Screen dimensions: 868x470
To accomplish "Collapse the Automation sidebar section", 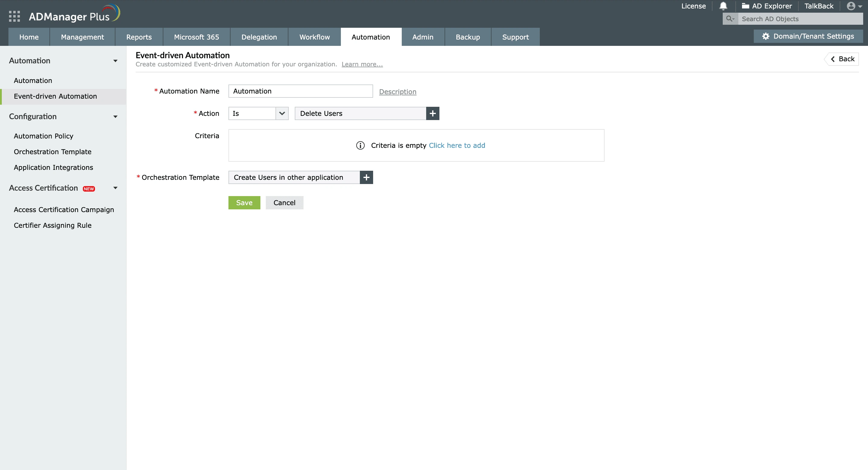I will tap(115, 61).
